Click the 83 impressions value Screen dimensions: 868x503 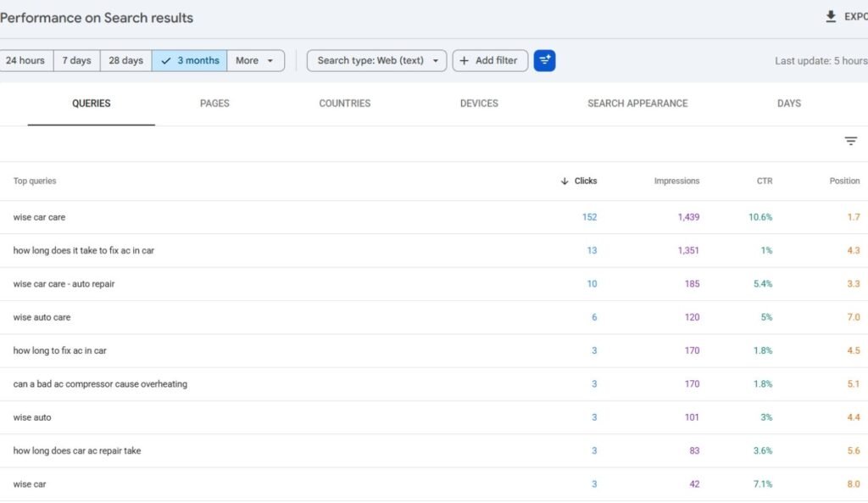694,451
